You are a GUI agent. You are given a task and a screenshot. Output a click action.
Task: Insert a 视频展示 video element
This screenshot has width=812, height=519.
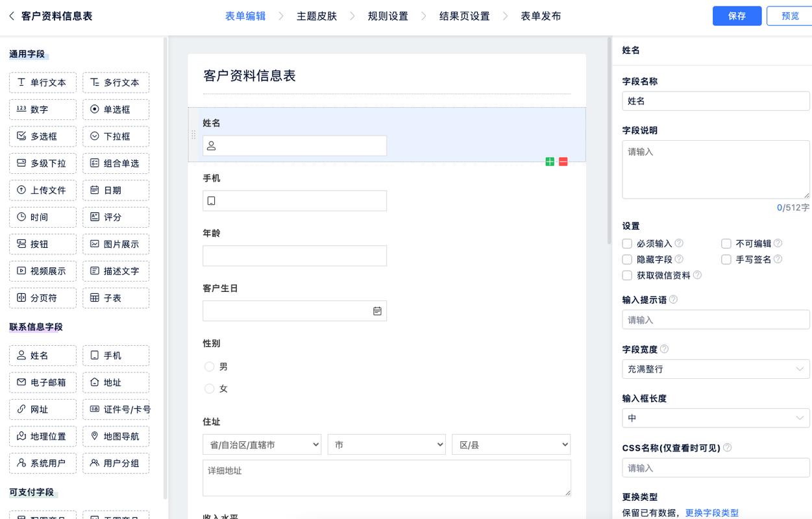click(43, 271)
